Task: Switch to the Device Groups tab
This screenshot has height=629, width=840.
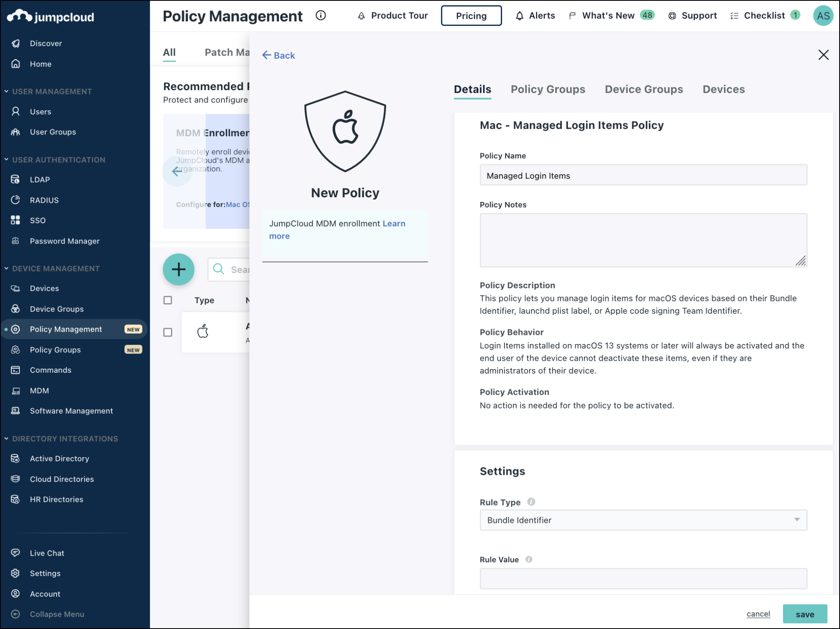Action: pos(644,89)
